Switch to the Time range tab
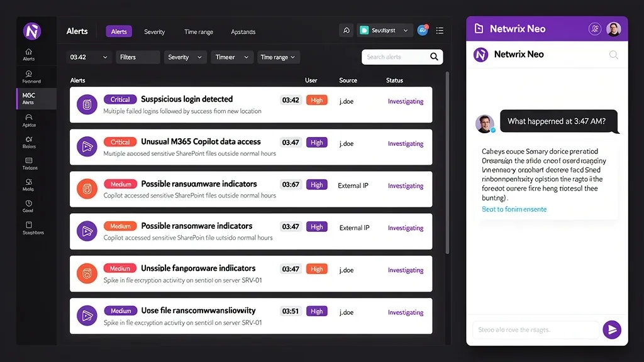 tap(198, 31)
